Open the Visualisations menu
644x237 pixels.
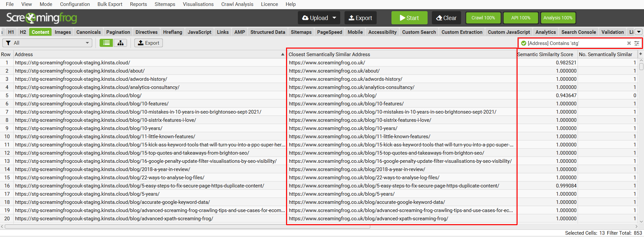pos(198,4)
